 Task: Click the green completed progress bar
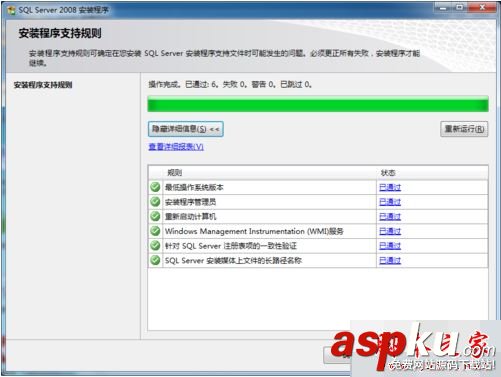point(318,104)
